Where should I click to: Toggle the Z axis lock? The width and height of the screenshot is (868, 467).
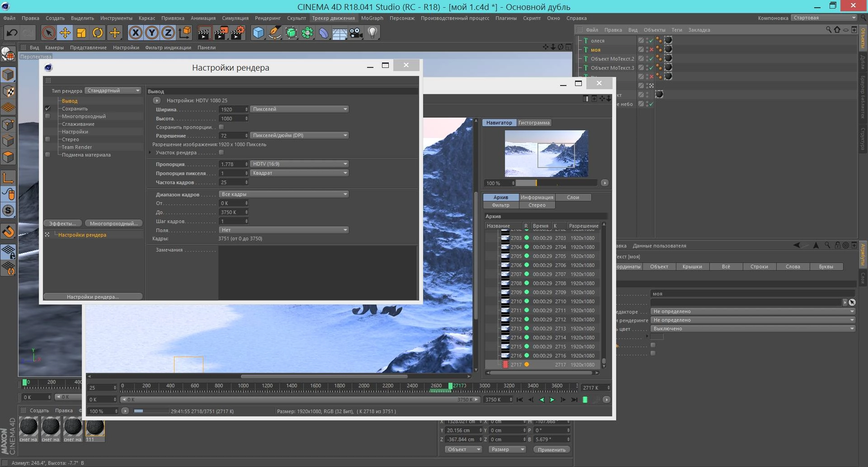click(x=168, y=33)
